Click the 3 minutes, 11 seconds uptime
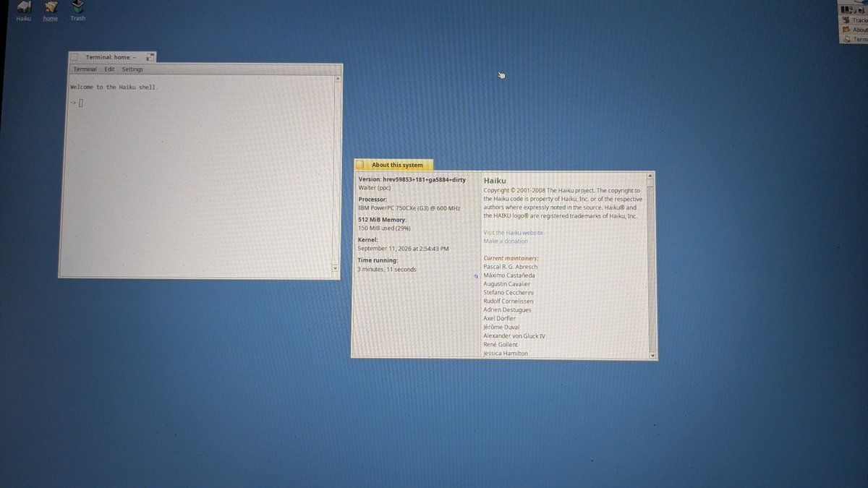The image size is (868, 488). 387,269
